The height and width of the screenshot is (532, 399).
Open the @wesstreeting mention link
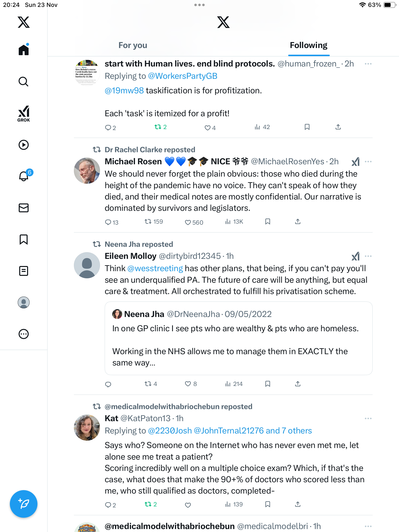click(x=155, y=268)
